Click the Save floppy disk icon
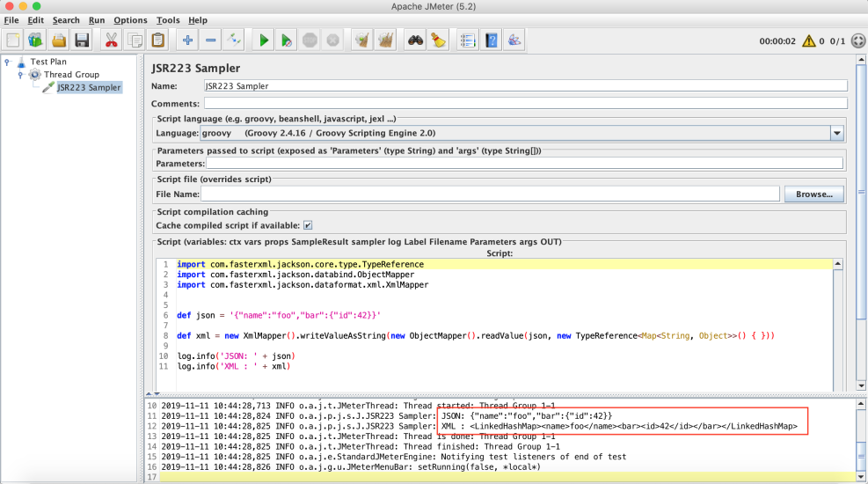The height and width of the screenshot is (484, 868). pos(82,40)
